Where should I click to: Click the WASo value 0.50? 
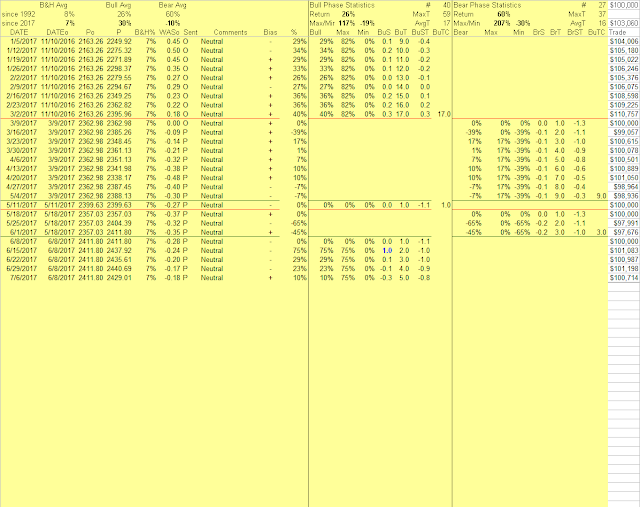(x=173, y=51)
